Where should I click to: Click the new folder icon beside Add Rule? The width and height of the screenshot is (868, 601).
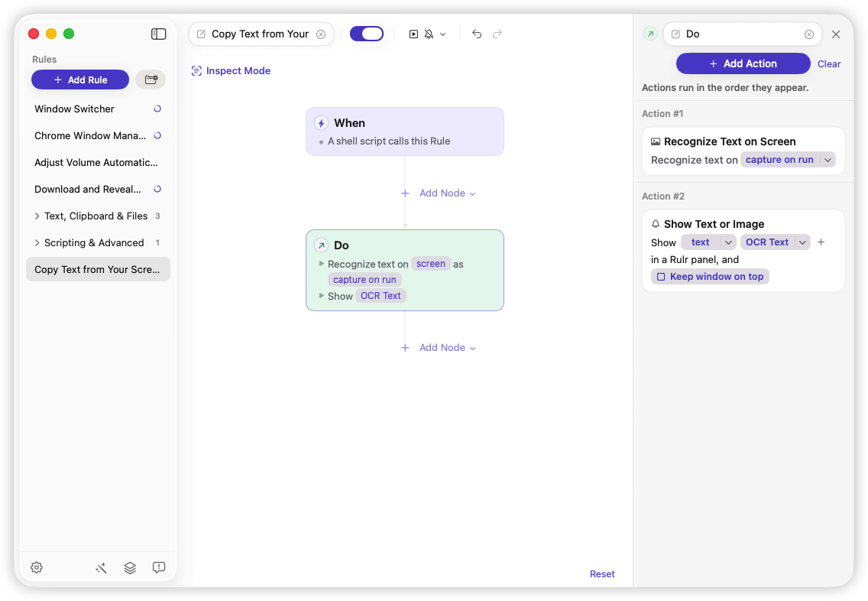[x=151, y=80]
